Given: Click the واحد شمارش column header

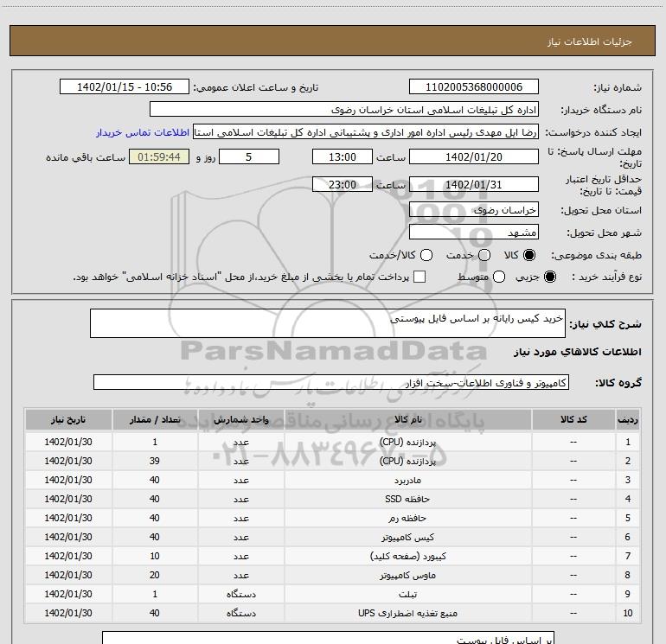Looking at the screenshot, I should click(240, 419).
